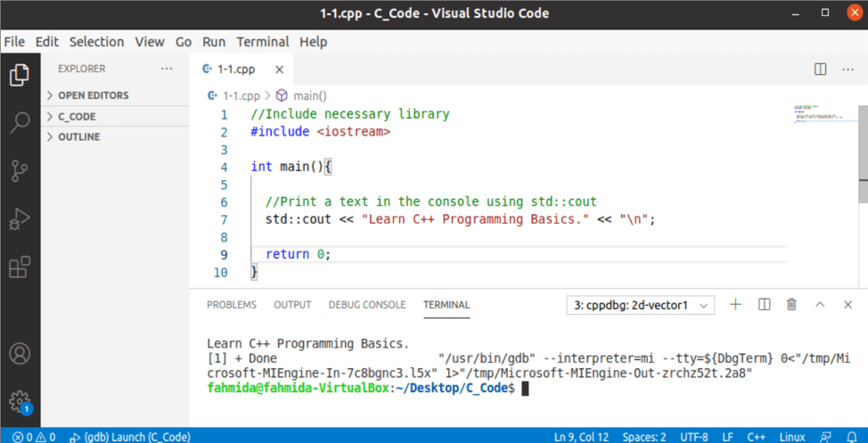The image size is (868, 443).
Task: Open the Help menu
Action: pyautogui.click(x=314, y=42)
